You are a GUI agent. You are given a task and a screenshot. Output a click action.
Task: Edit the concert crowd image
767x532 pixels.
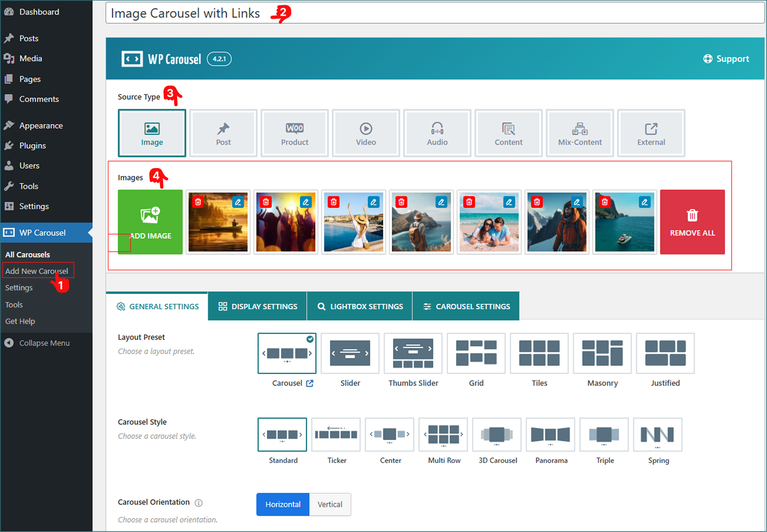tap(306, 202)
